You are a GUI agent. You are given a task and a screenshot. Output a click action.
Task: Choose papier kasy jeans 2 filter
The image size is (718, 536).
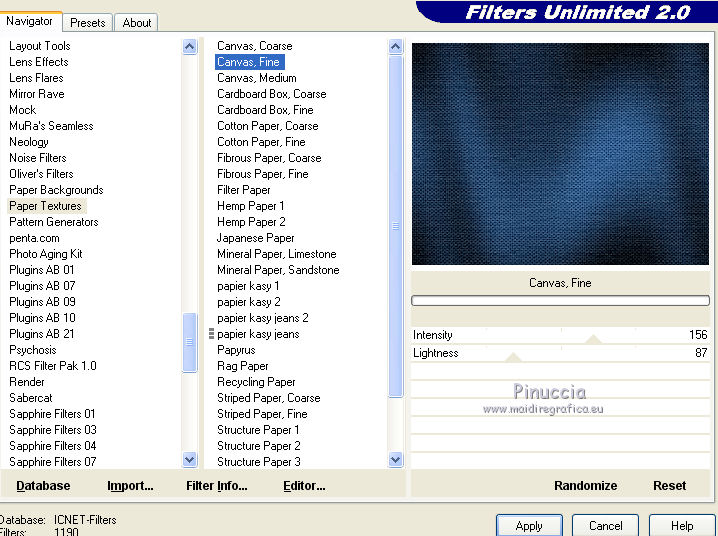pyautogui.click(x=262, y=318)
